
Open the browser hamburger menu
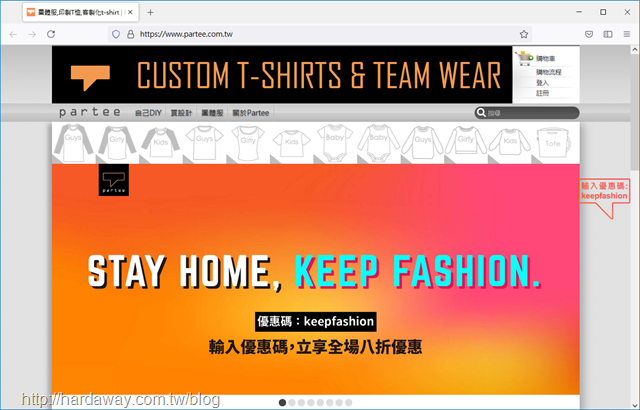click(x=627, y=34)
